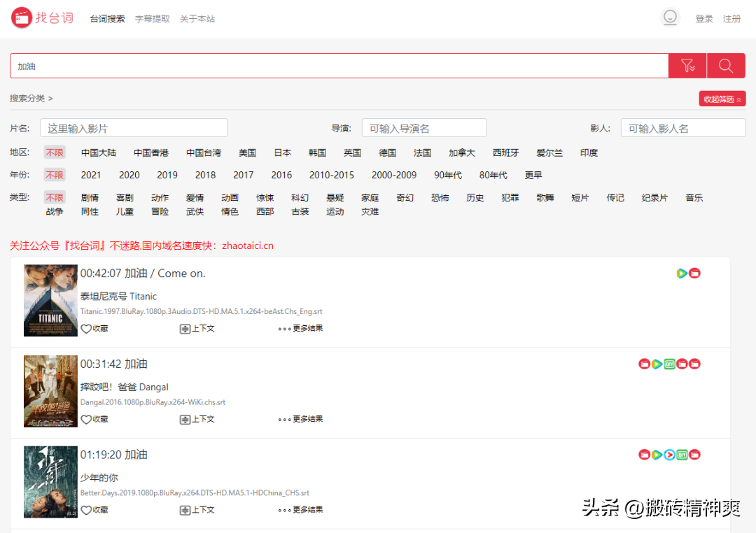Click the 片名 film title input

[x=134, y=128]
